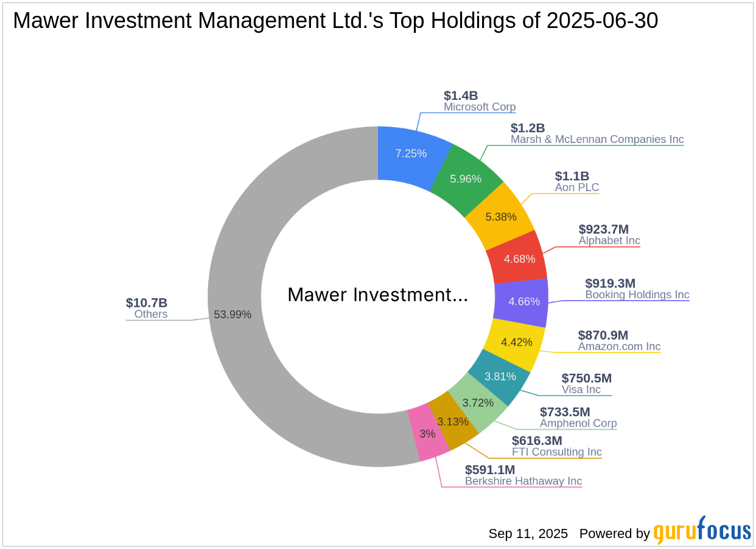Click the $1.2B value

(528, 128)
